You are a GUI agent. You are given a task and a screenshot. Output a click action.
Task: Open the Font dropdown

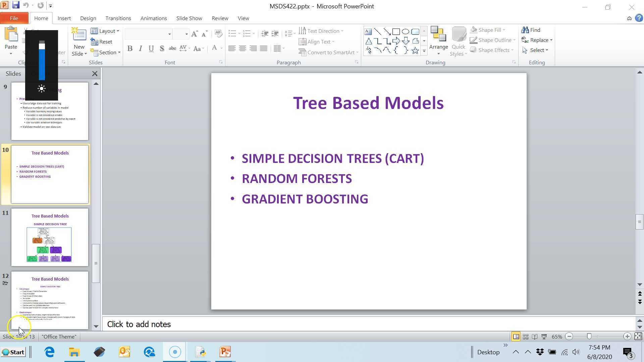tap(169, 34)
